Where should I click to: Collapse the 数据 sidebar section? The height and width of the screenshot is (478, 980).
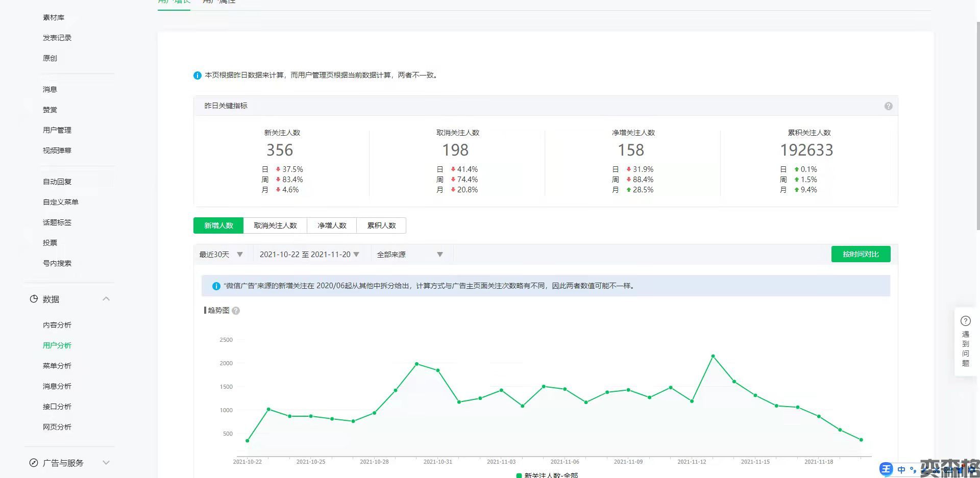coord(106,299)
